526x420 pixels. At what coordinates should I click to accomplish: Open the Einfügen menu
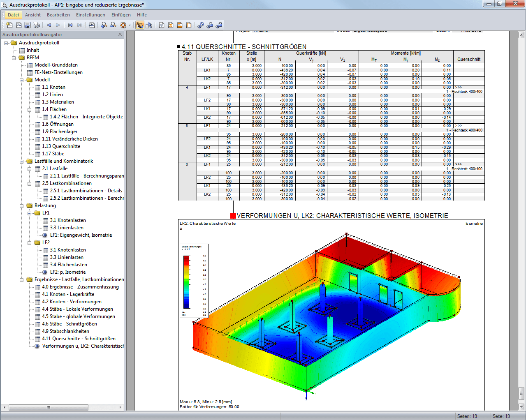(x=121, y=15)
